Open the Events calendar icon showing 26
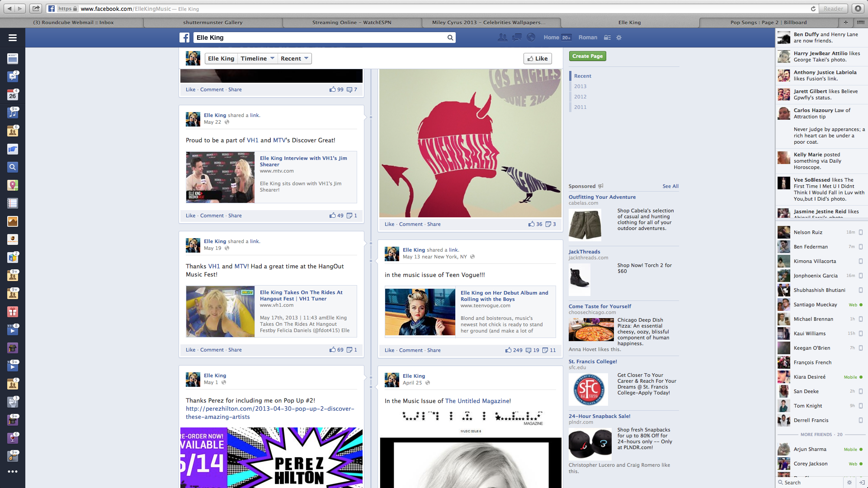This screenshot has height=488, width=868. coord(13,95)
